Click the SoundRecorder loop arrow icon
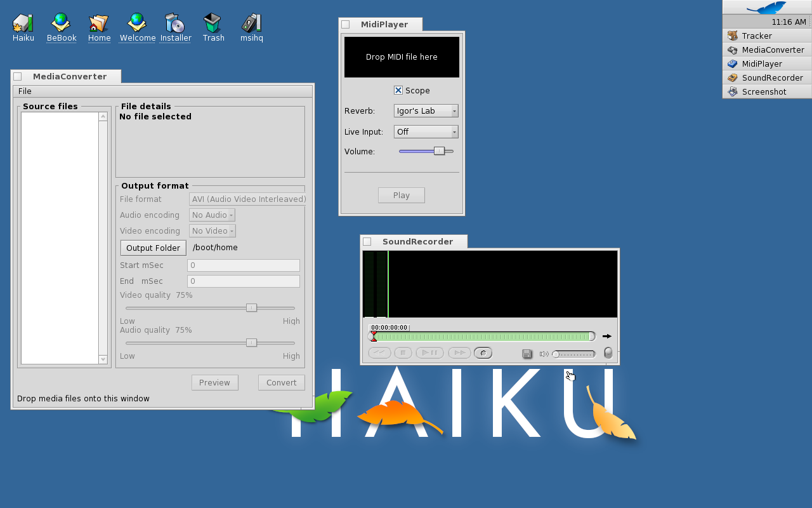Image resolution: width=812 pixels, height=508 pixels. [607, 337]
